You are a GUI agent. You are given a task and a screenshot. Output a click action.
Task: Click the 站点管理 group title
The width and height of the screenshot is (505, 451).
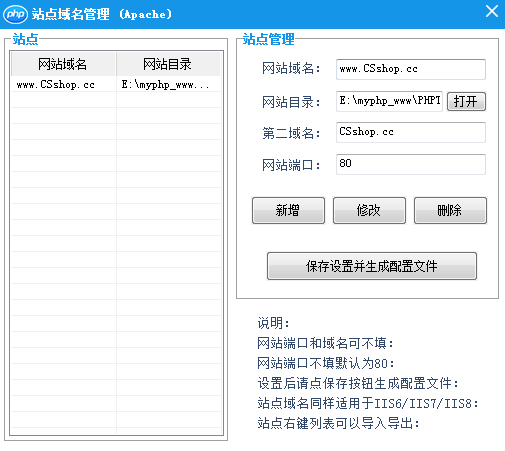tap(269, 39)
